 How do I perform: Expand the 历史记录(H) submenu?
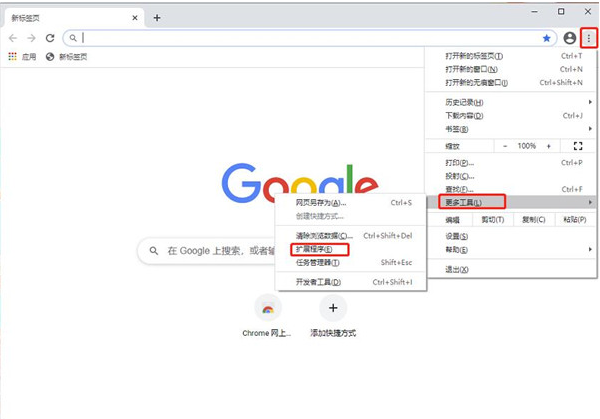[511, 102]
